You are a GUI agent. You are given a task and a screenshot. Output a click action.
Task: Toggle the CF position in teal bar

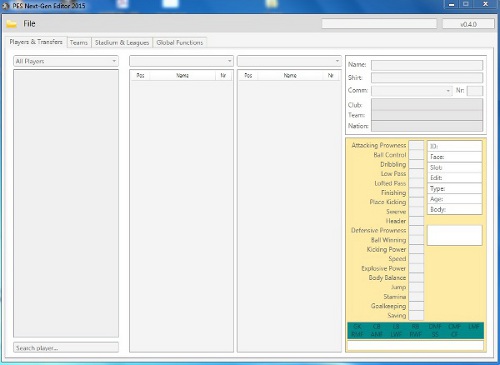[454, 334]
